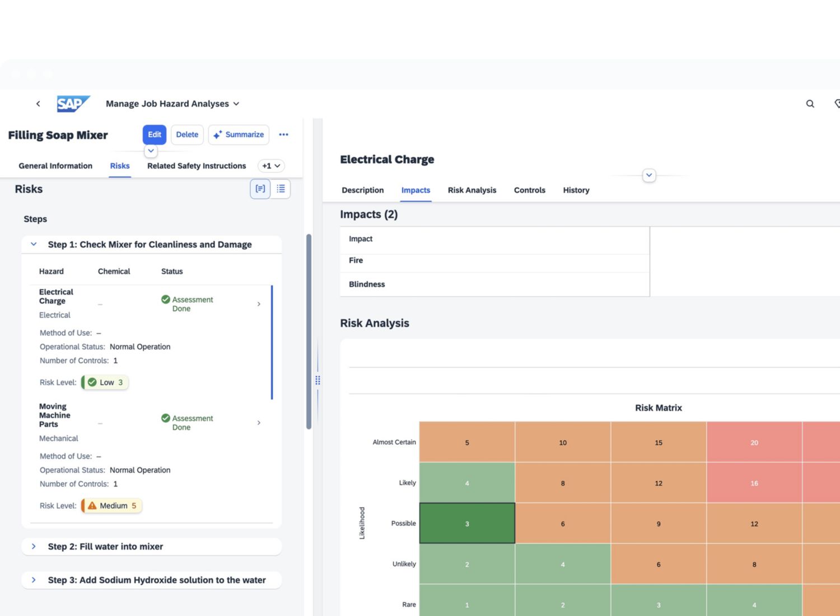Image resolution: width=840 pixels, height=616 pixels.
Task: Select red risk matrix cell 20
Action: click(x=754, y=442)
